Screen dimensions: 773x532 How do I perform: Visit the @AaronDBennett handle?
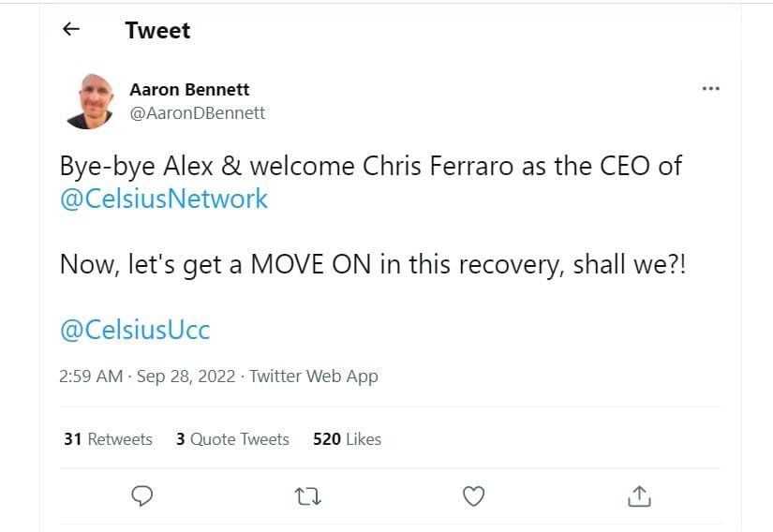click(197, 113)
